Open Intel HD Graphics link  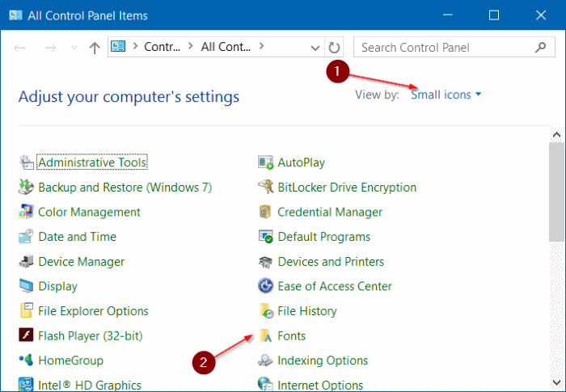pos(90,386)
